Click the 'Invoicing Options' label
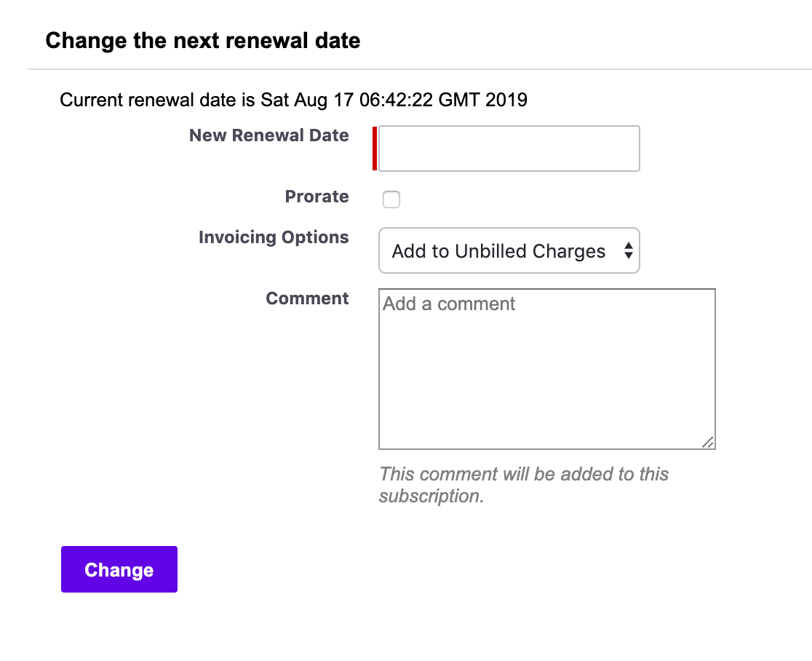Viewport: 812px width, 661px height. 274,237
